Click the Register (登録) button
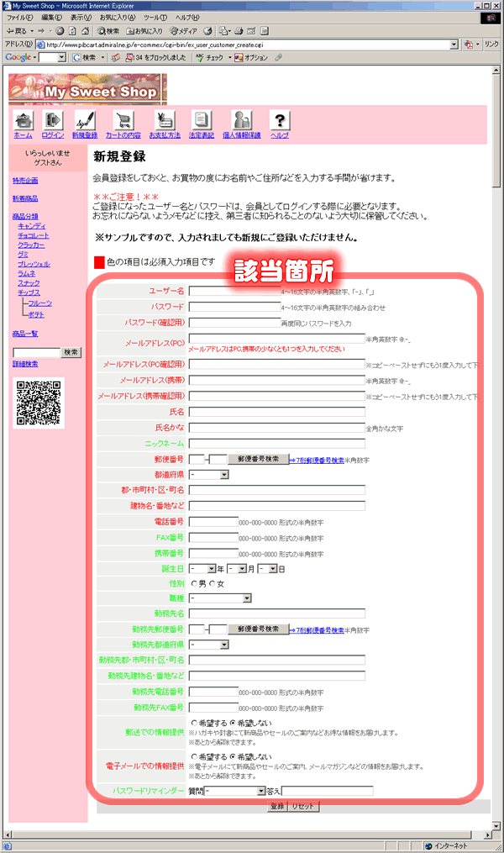Viewport: 504px width, 853px height. click(277, 806)
